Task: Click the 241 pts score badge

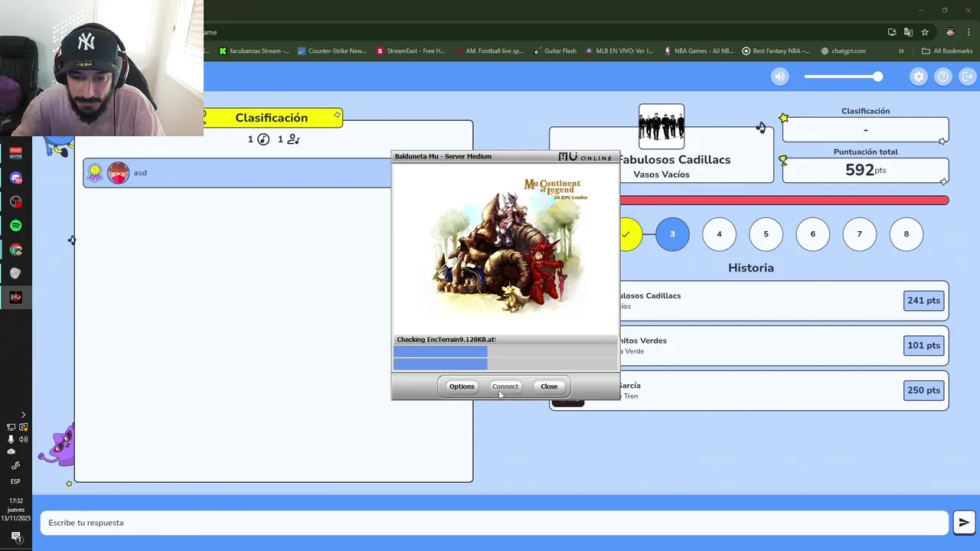Action: click(x=923, y=301)
